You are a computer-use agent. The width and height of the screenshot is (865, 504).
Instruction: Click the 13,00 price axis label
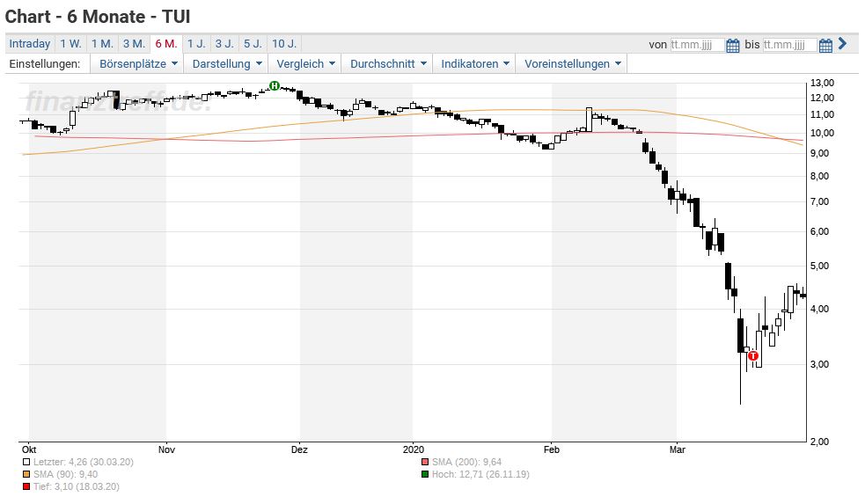click(x=822, y=83)
